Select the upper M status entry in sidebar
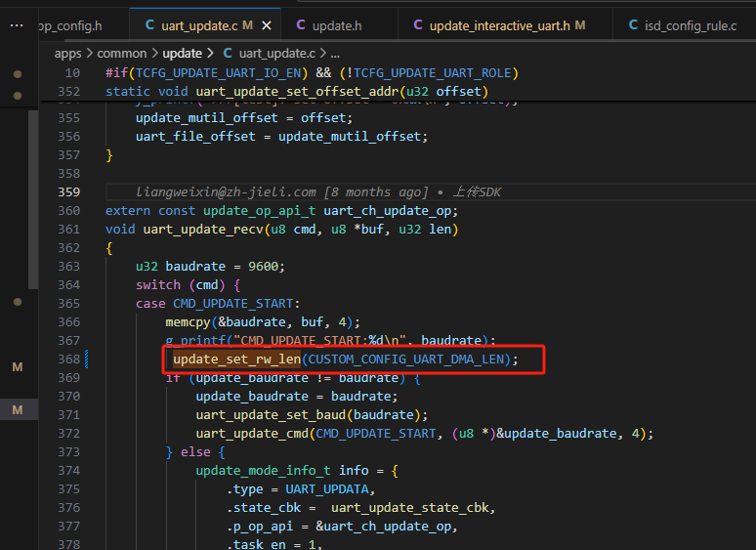This screenshot has width=756, height=550. point(18,367)
